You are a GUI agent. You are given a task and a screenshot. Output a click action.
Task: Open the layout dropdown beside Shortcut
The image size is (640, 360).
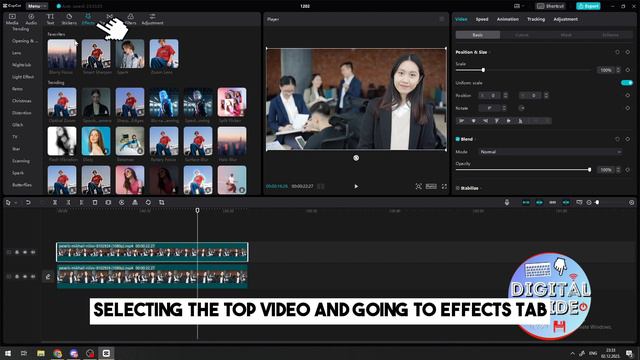click(519, 6)
